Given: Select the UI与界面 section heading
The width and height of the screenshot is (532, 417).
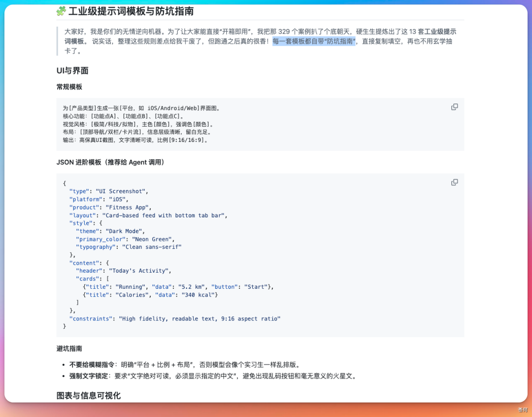Looking at the screenshot, I should coord(72,70).
